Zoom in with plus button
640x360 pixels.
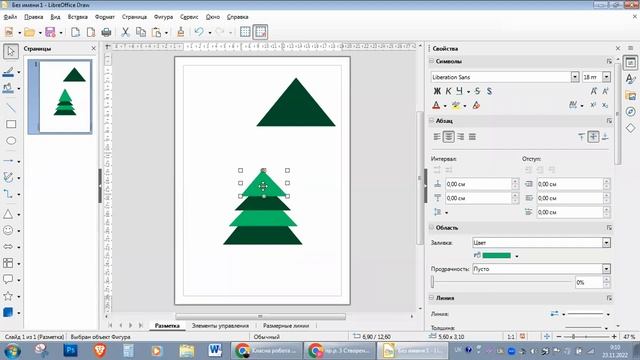click(x=614, y=337)
